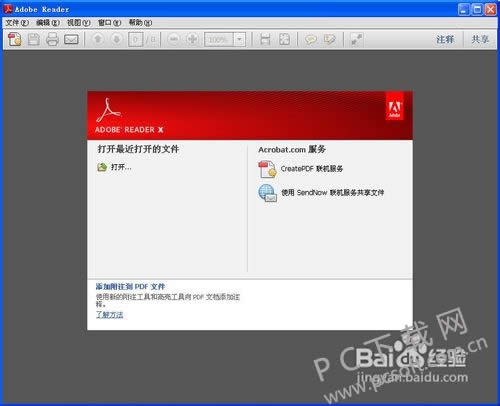
Task: Click the Next page down-arrow icon
Action: tap(116, 39)
